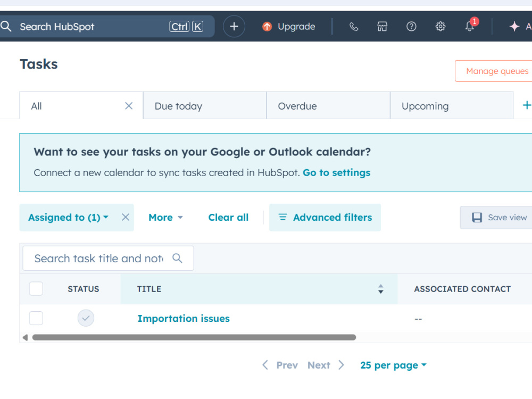This screenshot has height=399, width=532.
Task: Open the Advanced filters panel
Action: pyautogui.click(x=325, y=218)
